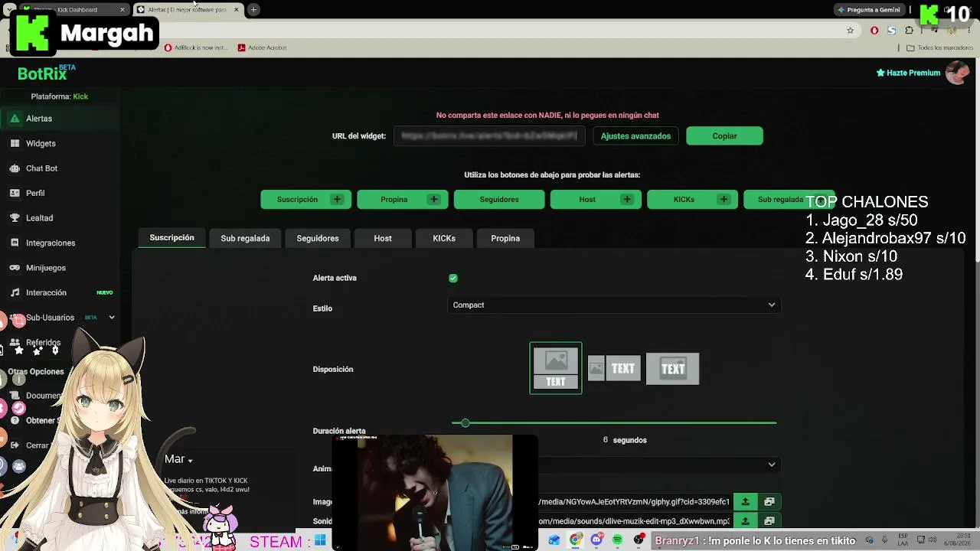Viewport: 980px width, 551px height.
Task: Open the Interacción music note icon
Action: (15, 292)
